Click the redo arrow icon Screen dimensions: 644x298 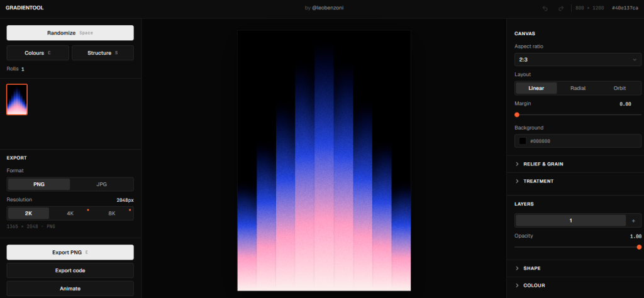[x=560, y=8]
